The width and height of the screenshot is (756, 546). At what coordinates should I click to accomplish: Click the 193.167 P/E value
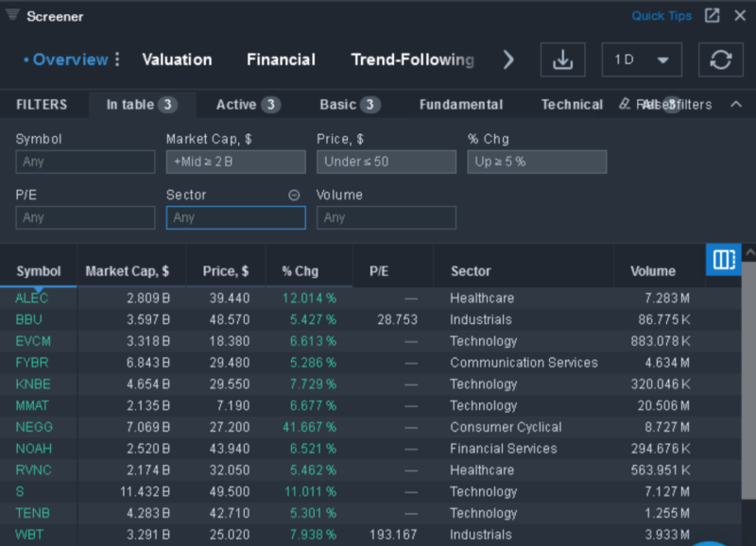click(x=393, y=535)
